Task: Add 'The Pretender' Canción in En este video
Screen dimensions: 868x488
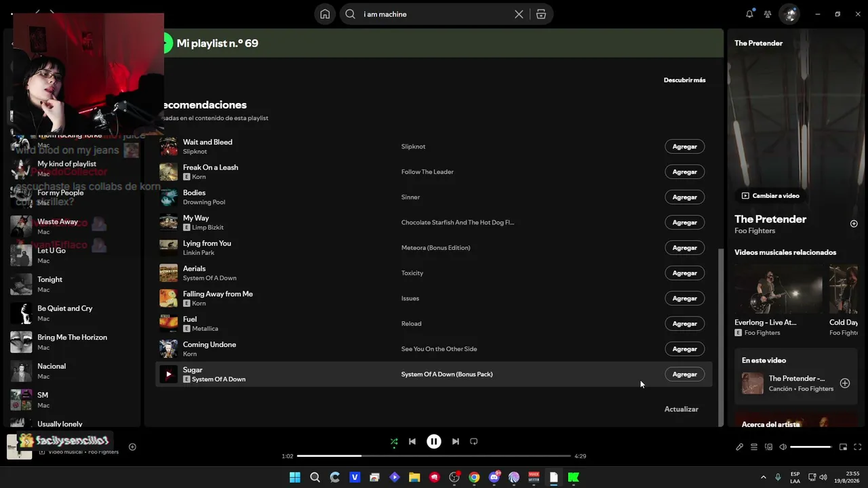Action: 845,383
